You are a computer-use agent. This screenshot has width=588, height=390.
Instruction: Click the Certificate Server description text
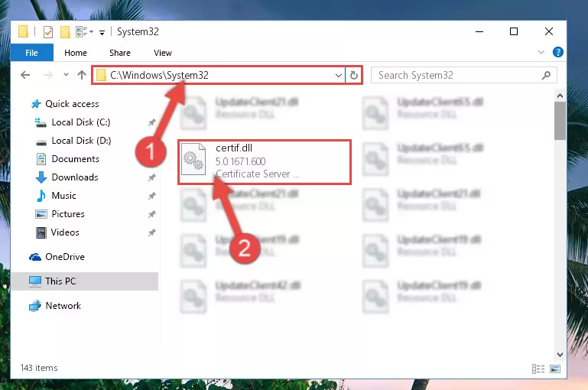pyautogui.click(x=257, y=174)
